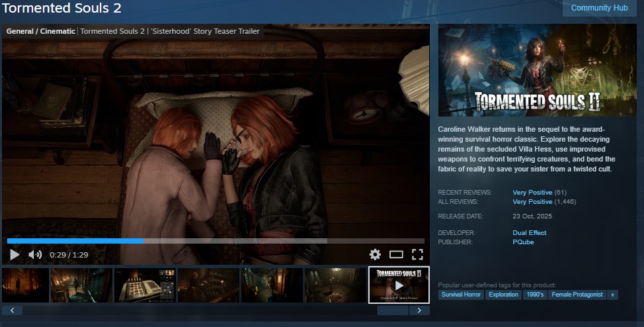This screenshot has height=327, width=644.
Task: Click the 0:29 / 1:29 time display
Action: click(x=69, y=255)
